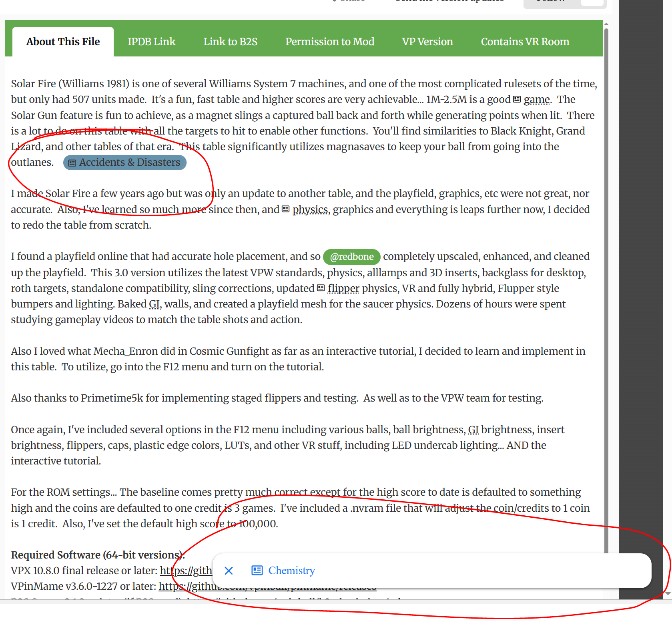Click the Chemistry card icon
This screenshot has height=619, width=672.
257,571
